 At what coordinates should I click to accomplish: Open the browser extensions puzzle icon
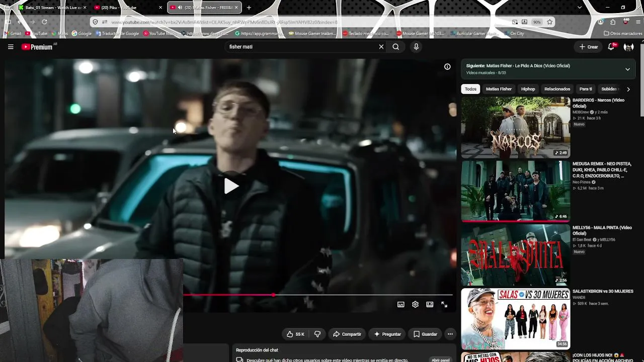click(x=613, y=22)
